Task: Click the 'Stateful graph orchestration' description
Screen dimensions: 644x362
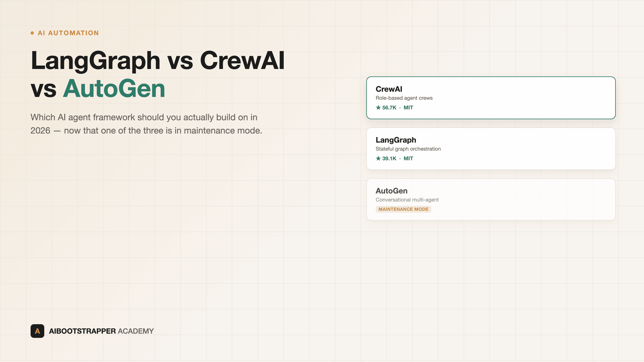Action: [x=408, y=149]
